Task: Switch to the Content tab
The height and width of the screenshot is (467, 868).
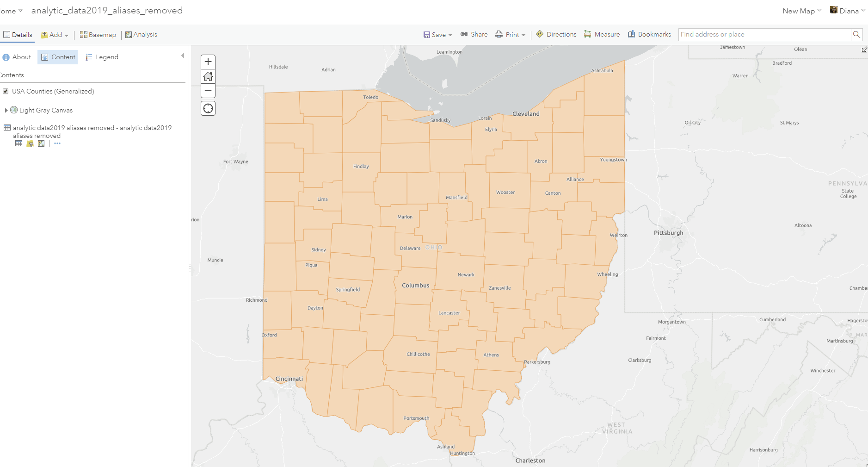Action: [x=58, y=57]
